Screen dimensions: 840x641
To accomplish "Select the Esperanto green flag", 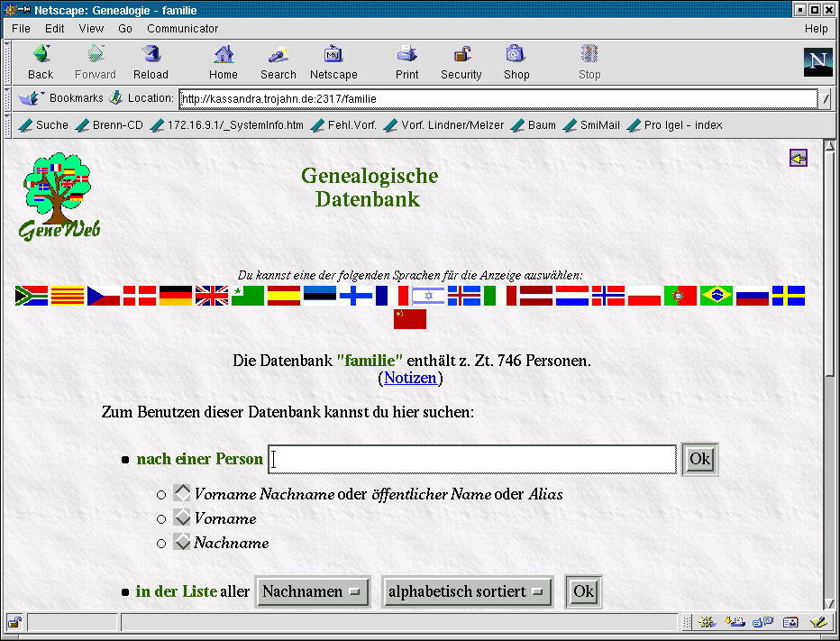I will click(248, 296).
